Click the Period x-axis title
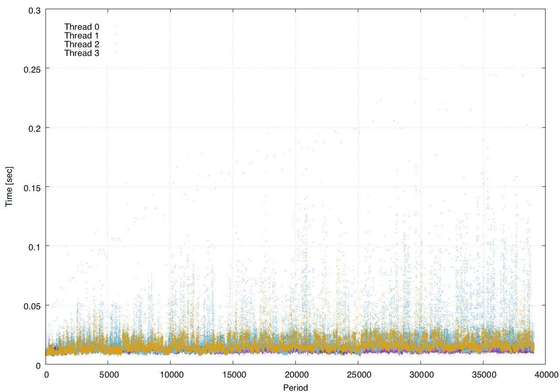Screen dimensions: 560x392 tap(295, 387)
